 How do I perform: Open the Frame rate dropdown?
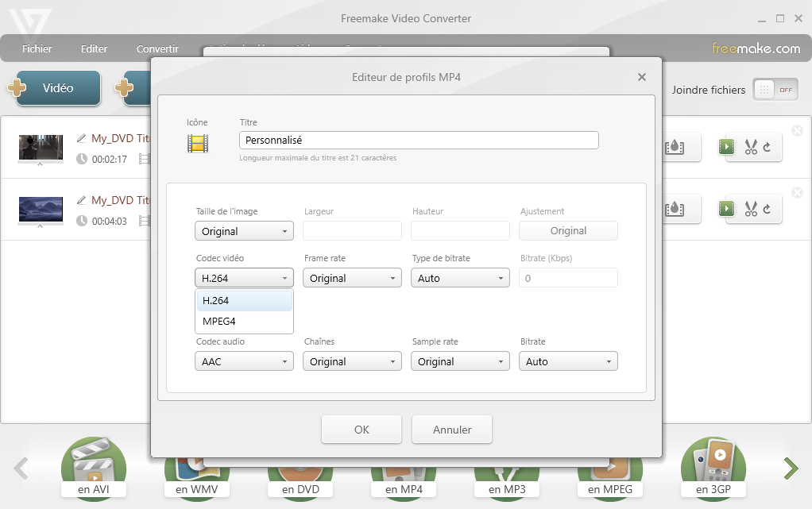(x=352, y=278)
